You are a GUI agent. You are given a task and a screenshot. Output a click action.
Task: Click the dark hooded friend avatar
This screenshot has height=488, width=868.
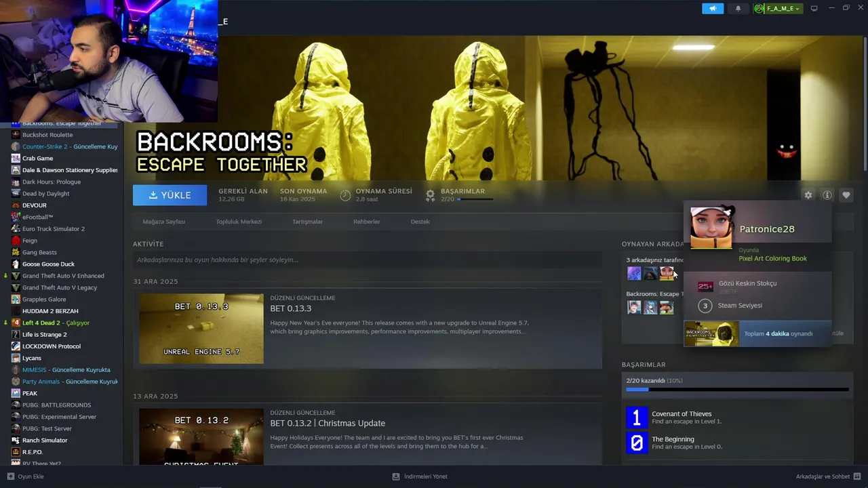pos(650,273)
